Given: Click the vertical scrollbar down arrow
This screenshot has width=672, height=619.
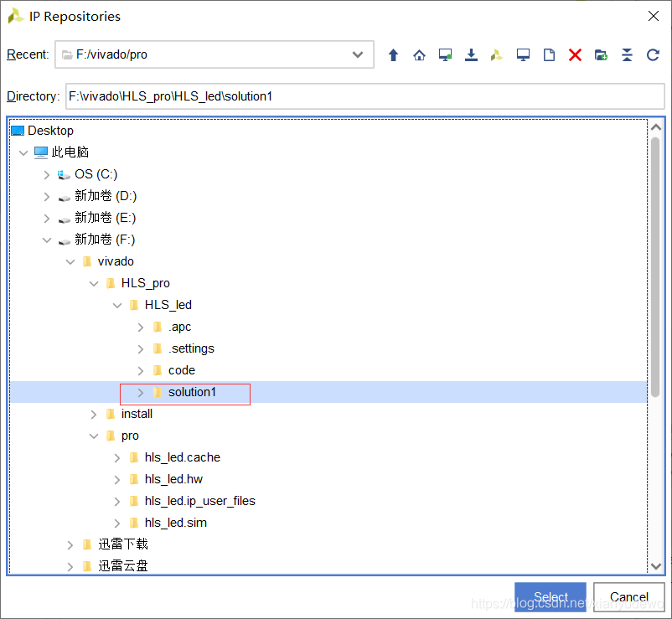Looking at the screenshot, I should (x=657, y=567).
